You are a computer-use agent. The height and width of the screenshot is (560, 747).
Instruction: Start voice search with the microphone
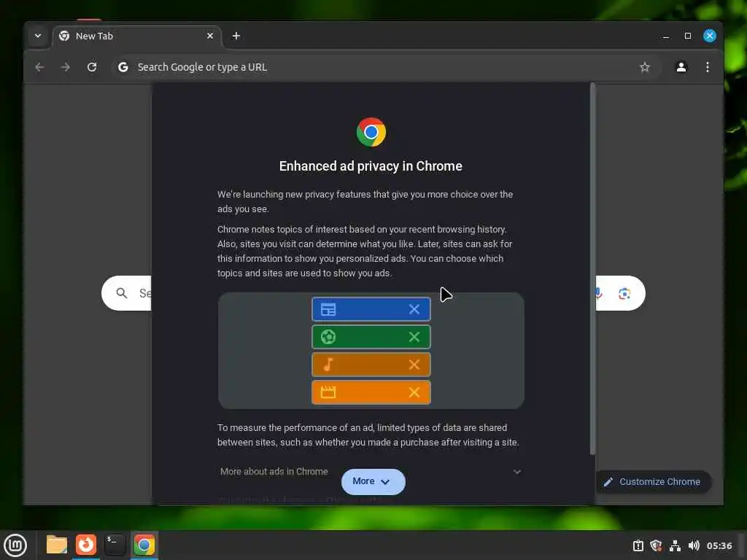tap(598, 293)
